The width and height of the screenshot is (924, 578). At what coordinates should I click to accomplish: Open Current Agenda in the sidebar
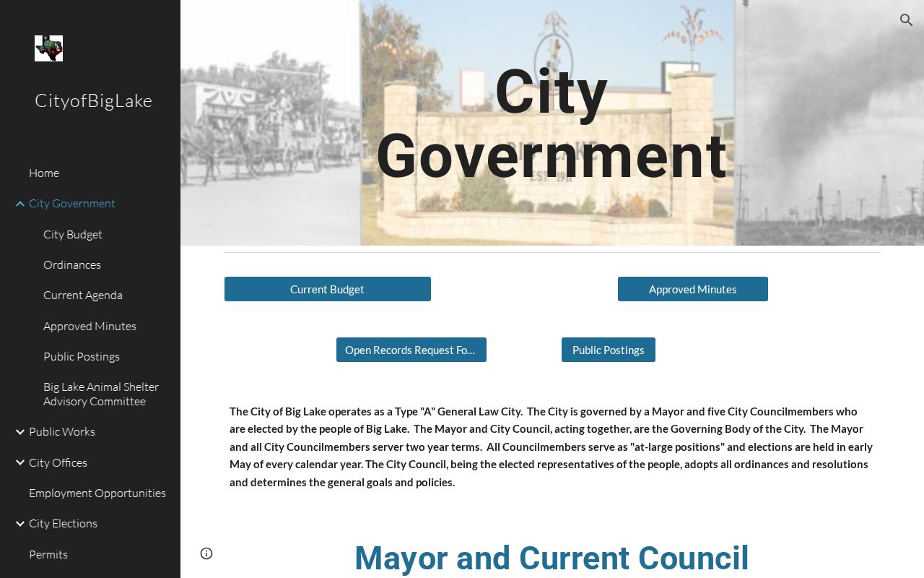83,295
